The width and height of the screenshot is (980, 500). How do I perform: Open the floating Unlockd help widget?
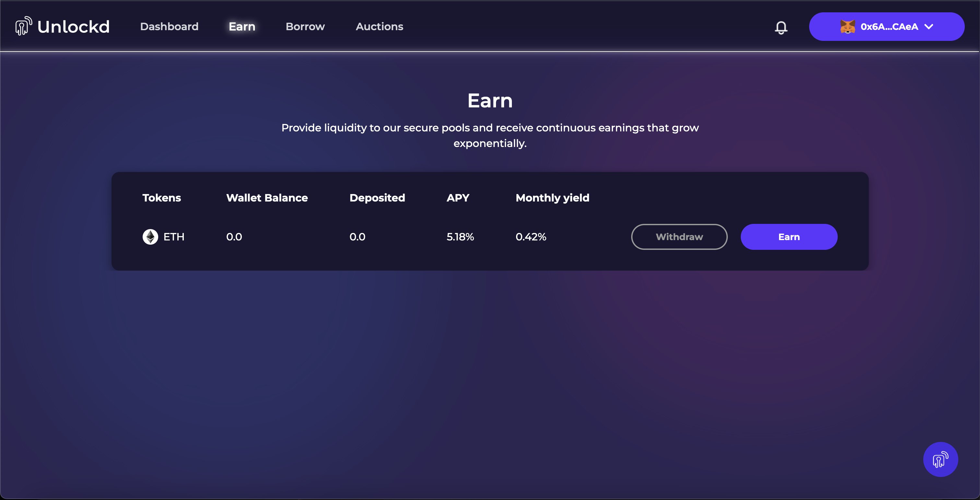(940, 459)
